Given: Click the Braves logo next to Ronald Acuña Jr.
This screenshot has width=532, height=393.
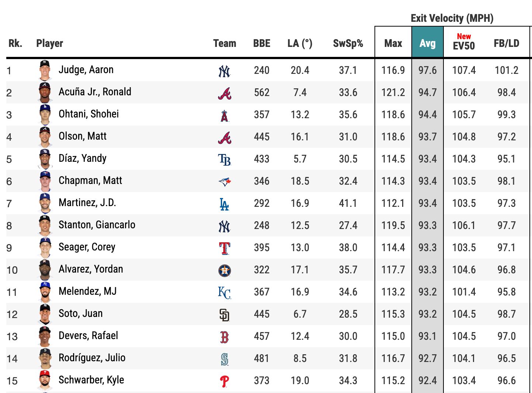Looking at the screenshot, I should (224, 93).
